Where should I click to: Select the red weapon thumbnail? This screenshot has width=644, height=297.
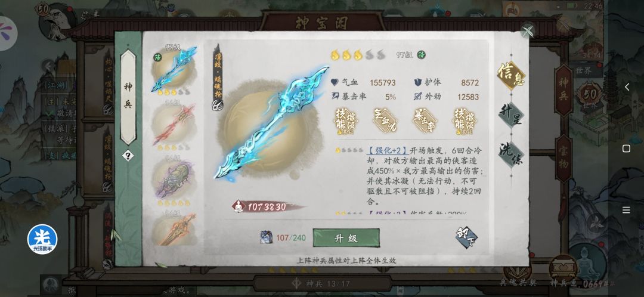point(173,125)
